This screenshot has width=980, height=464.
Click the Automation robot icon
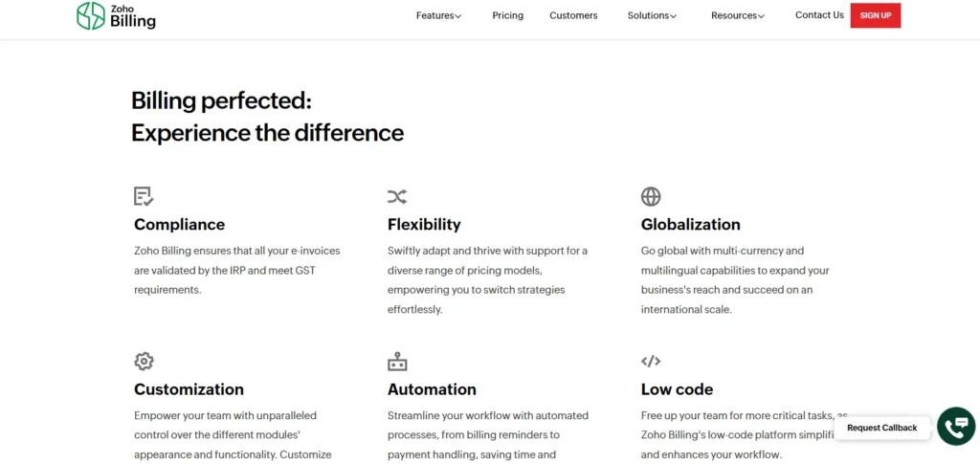(397, 361)
